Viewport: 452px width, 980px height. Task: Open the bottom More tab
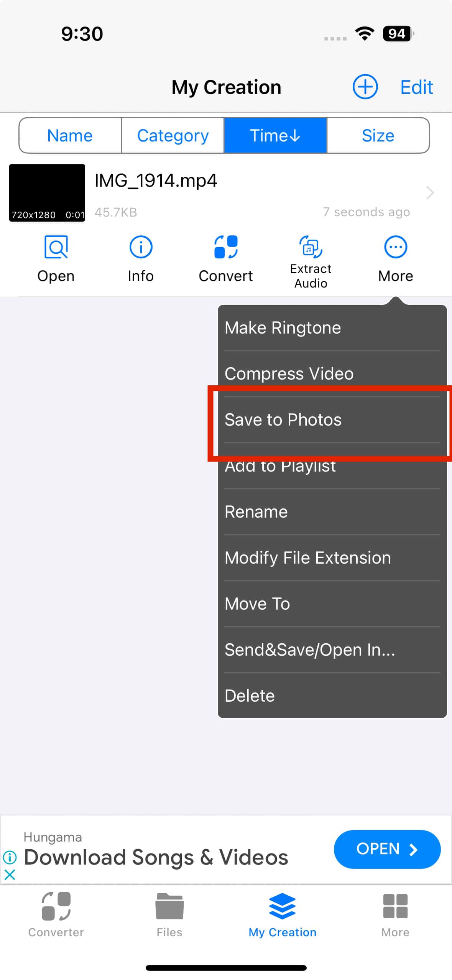(395, 914)
